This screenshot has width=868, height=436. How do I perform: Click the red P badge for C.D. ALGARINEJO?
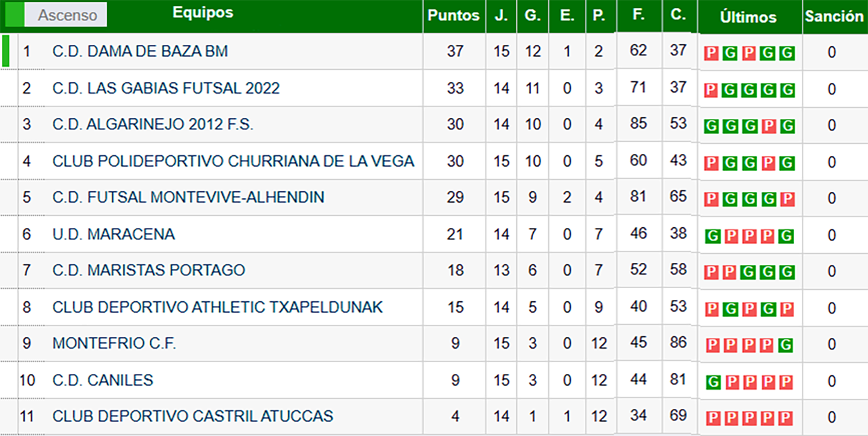pyautogui.click(x=768, y=126)
